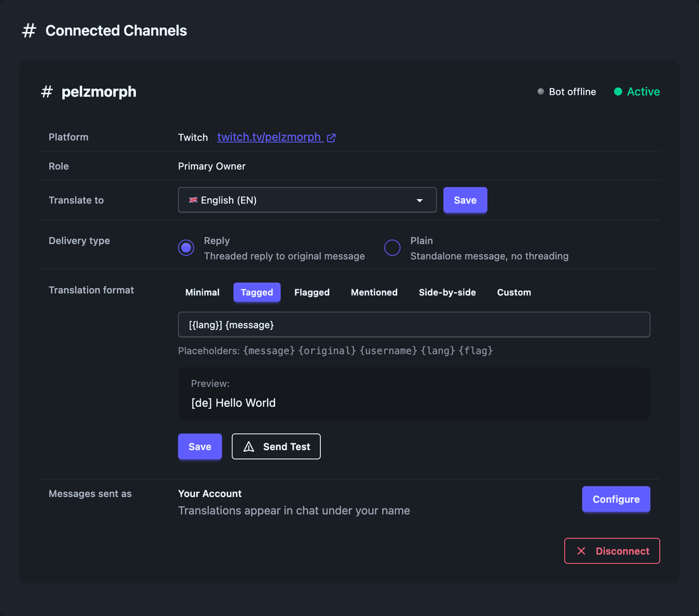Choose the Side-by-side translation format
Screen dimensions: 699x616
pyautogui.click(x=447, y=292)
